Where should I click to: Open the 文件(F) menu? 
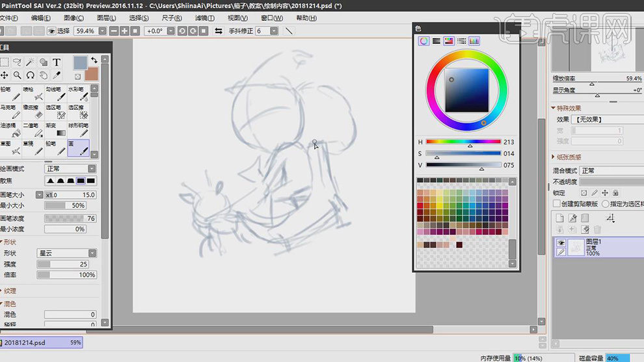click(8, 18)
